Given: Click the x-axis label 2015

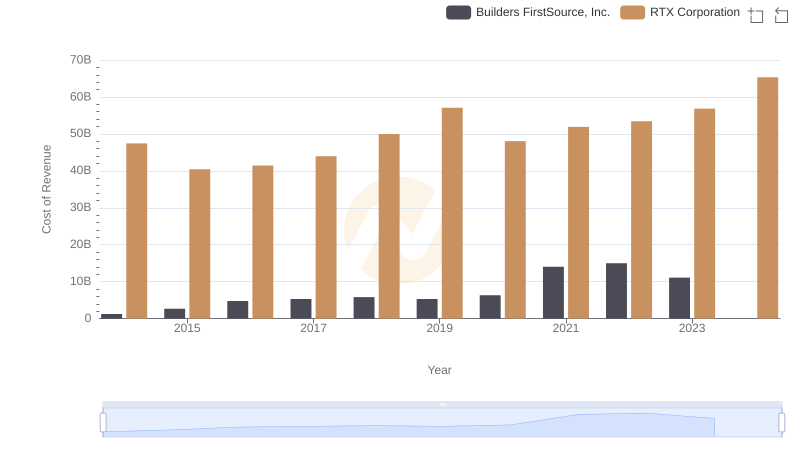Looking at the screenshot, I should 187,328.
